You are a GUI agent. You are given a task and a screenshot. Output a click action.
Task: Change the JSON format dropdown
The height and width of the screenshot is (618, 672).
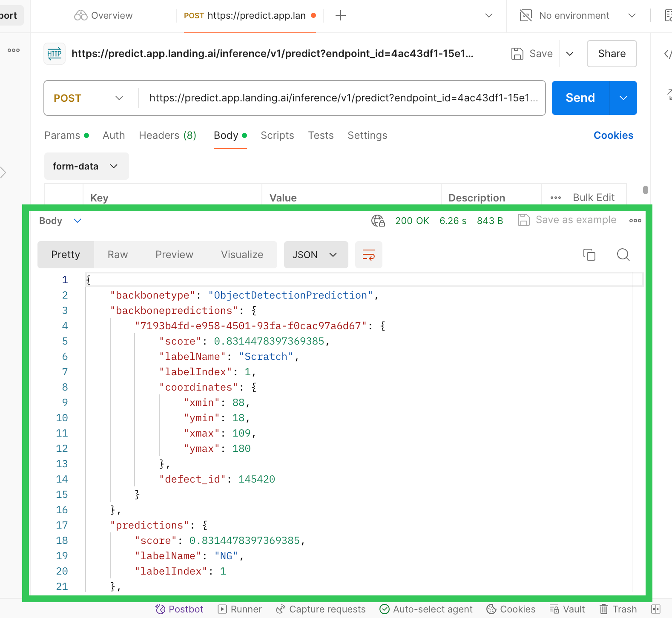click(x=316, y=255)
